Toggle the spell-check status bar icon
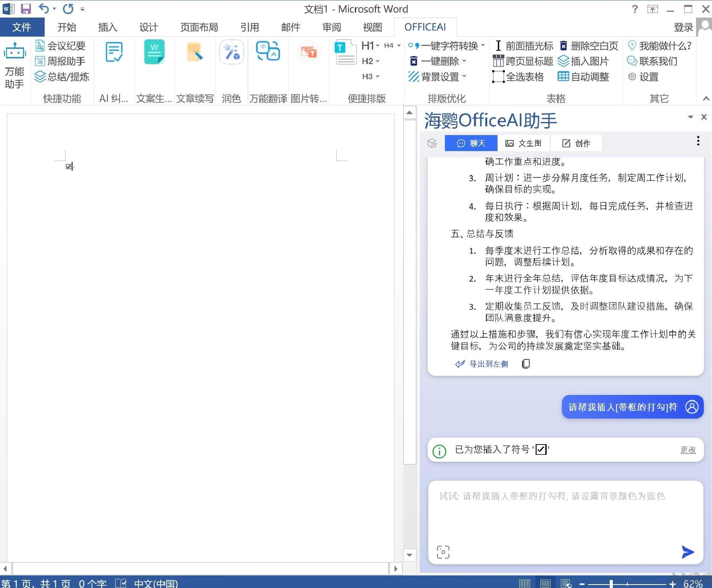712x588 pixels. tap(121, 583)
